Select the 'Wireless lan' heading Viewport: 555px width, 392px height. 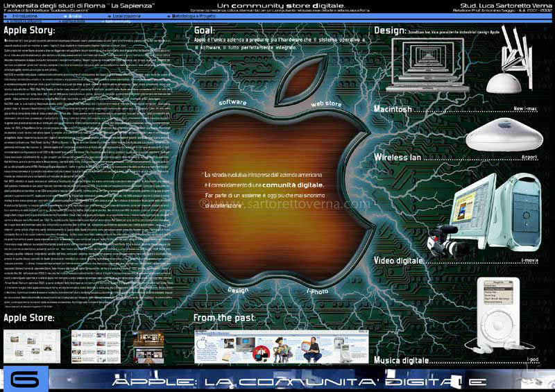398,157
